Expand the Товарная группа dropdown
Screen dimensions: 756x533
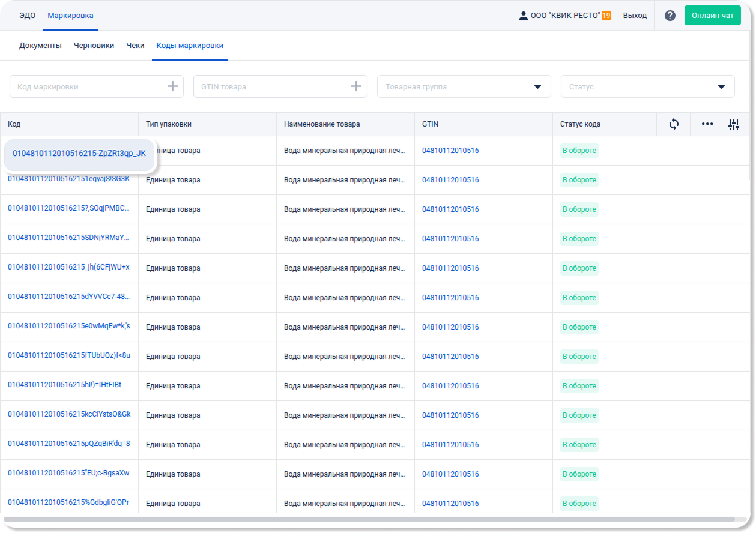(537, 87)
